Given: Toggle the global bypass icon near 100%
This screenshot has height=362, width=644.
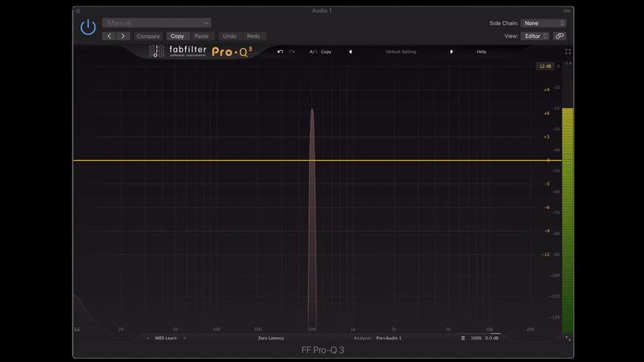Looking at the screenshot, I should (x=463, y=338).
